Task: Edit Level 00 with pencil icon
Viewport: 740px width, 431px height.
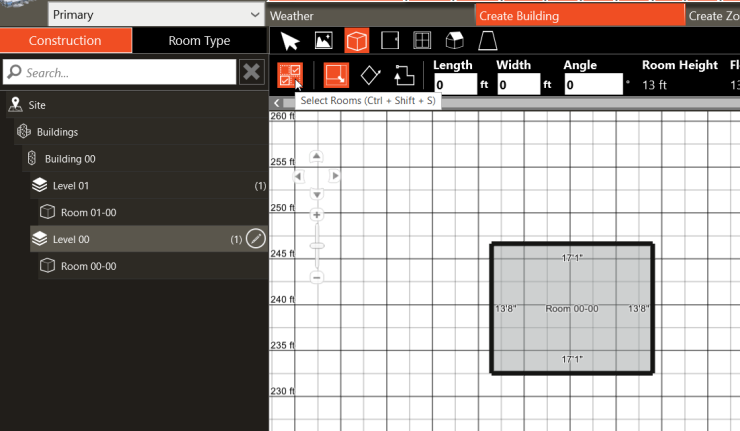Action: [x=256, y=239]
